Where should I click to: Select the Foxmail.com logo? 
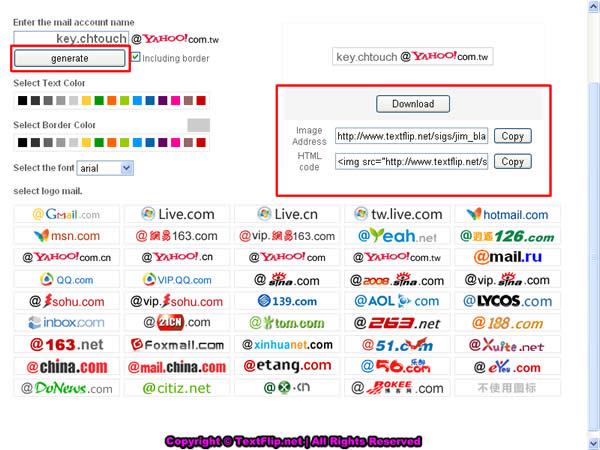pos(177,344)
